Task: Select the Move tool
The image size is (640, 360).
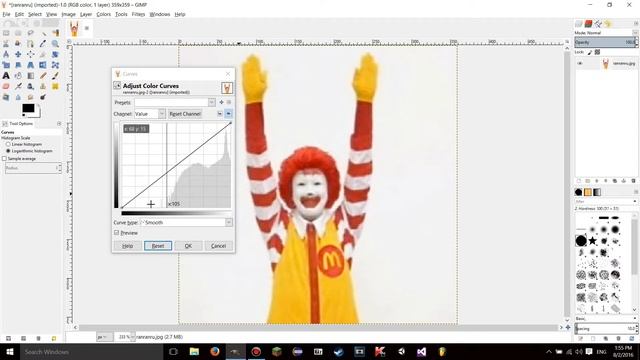Action: 18,54
